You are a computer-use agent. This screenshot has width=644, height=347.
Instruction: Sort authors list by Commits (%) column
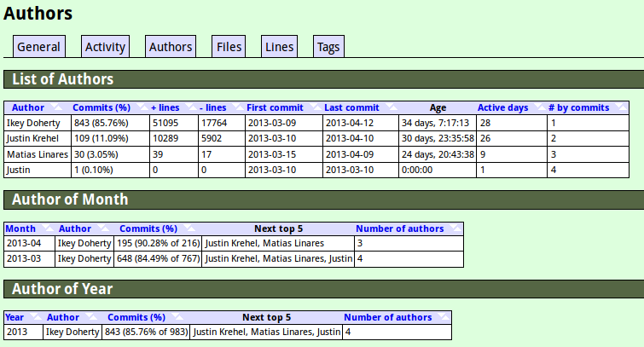click(x=101, y=108)
